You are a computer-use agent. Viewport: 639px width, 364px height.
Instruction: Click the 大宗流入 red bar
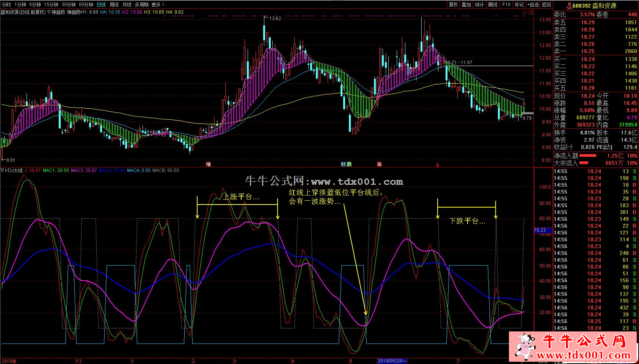pos(584,163)
